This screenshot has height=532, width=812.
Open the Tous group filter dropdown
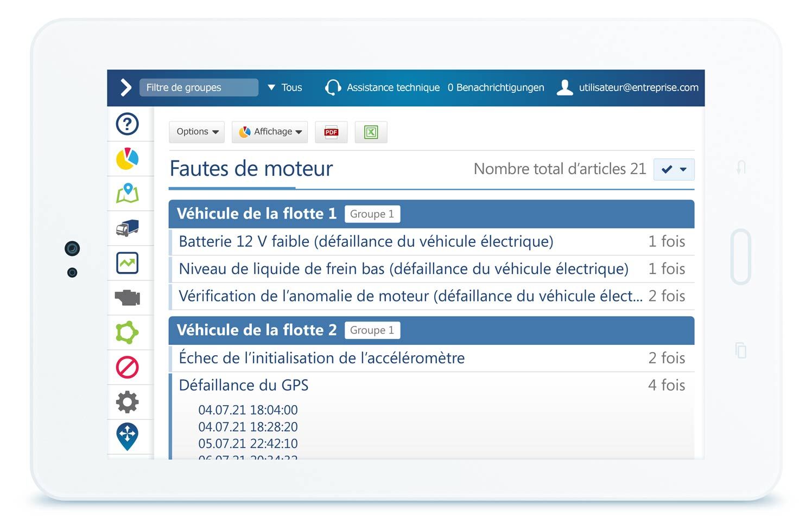[285, 87]
